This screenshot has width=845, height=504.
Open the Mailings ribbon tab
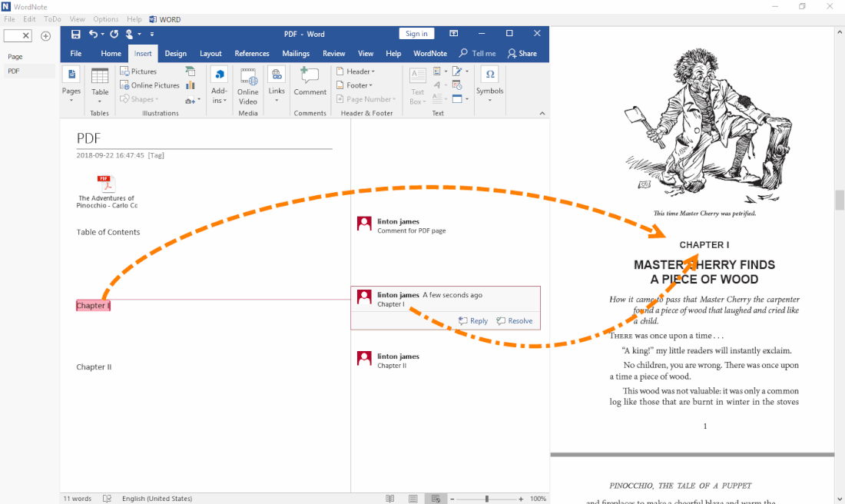(296, 53)
